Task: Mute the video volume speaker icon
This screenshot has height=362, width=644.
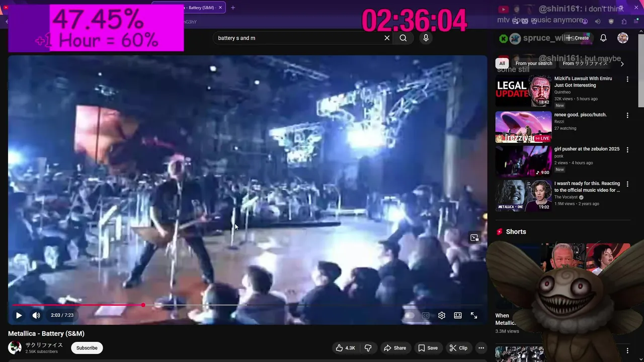Action: pos(36,315)
